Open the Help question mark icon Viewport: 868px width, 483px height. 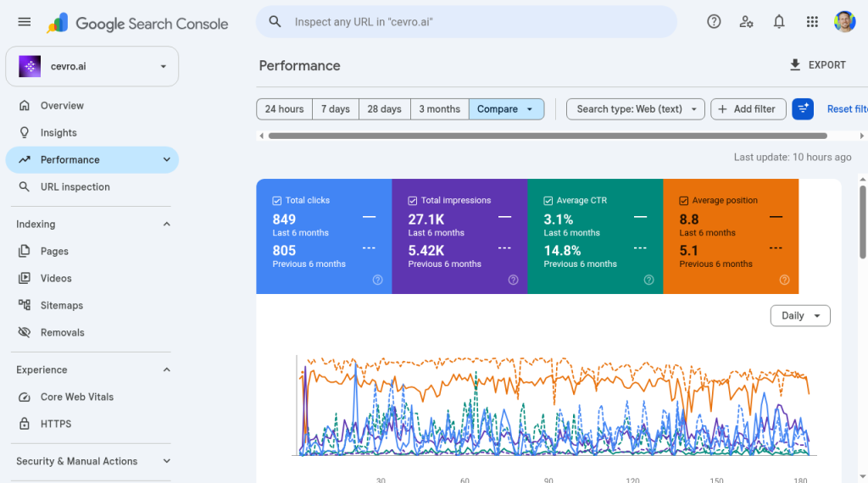pyautogui.click(x=714, y=22)
